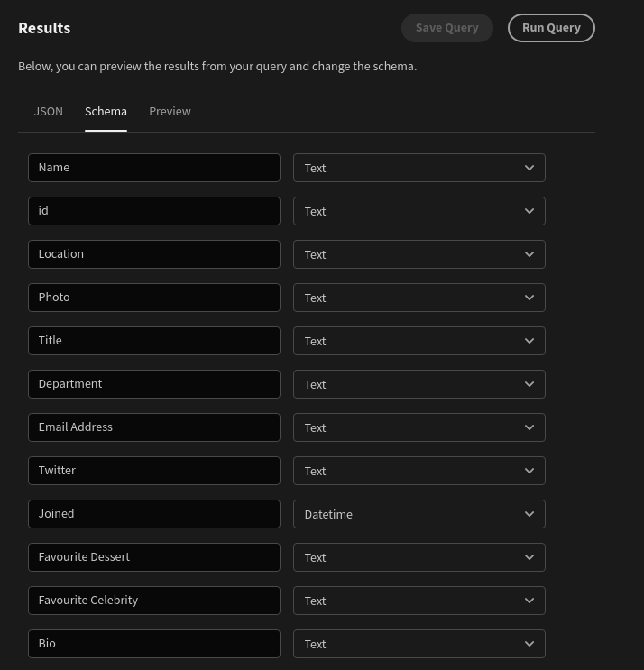Viewport: 644px width, 670px height.
Task: Change the Joined field Datetime type dropdown
Action: click(x=419, y=514)
